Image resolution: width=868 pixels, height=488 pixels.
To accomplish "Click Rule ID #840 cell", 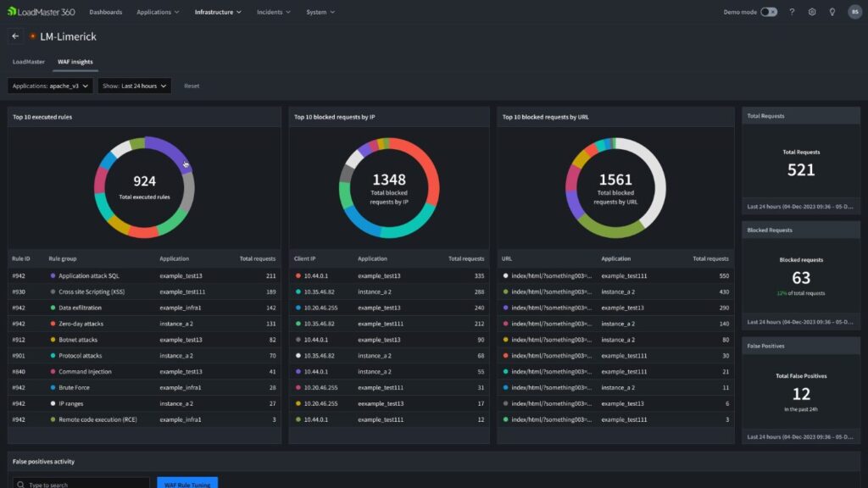I will tap(19, 372).
